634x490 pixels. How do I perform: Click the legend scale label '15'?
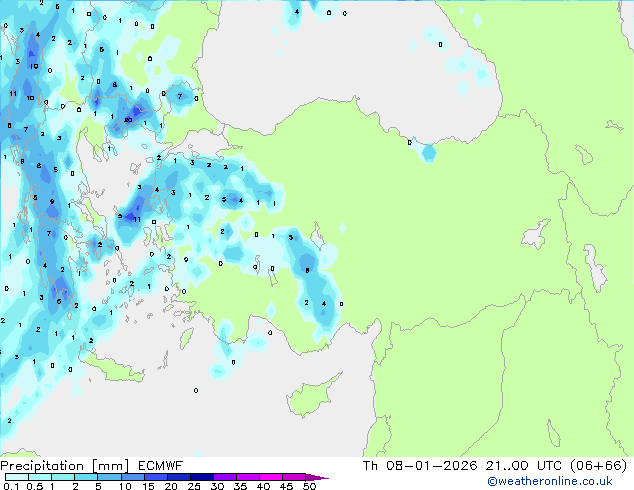click(148, 486)
